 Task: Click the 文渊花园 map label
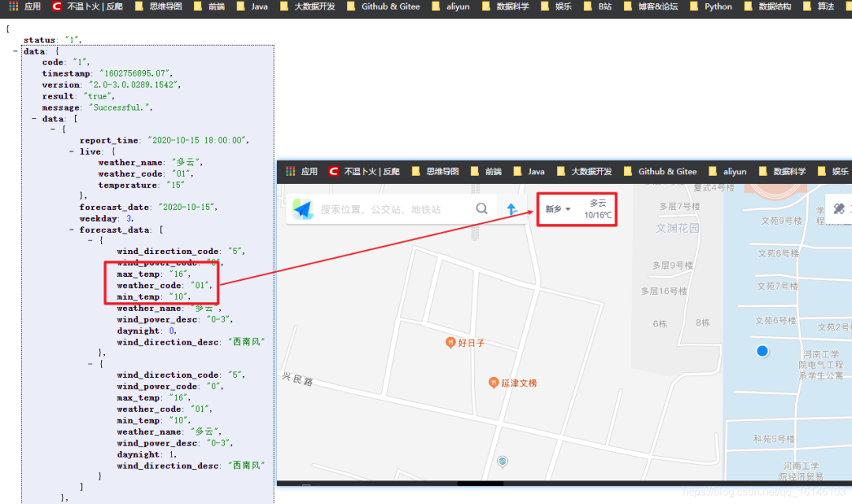(677, 228)
